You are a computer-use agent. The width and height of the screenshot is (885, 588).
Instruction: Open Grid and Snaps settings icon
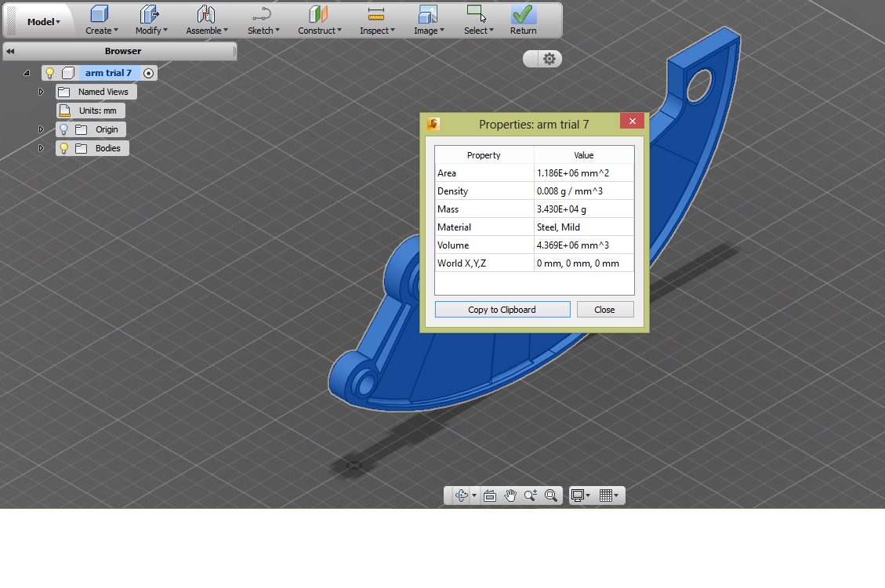tap(606, 495)
